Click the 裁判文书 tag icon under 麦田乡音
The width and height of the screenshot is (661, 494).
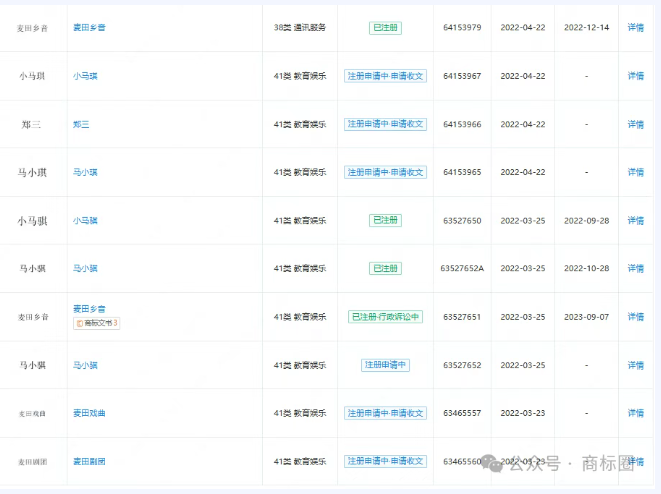[x=96, y=323]
